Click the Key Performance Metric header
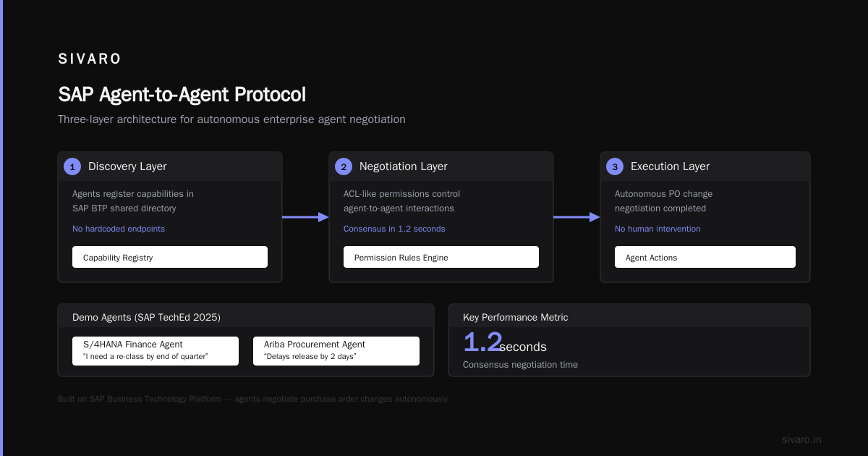The image size is (868, 456). 516,317
